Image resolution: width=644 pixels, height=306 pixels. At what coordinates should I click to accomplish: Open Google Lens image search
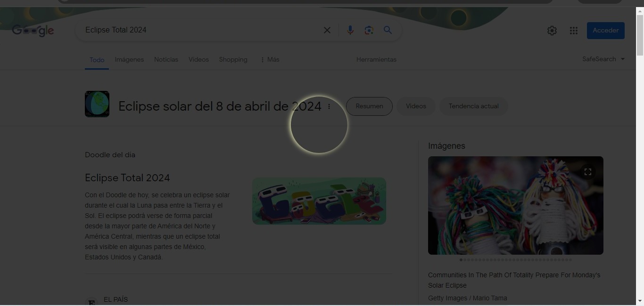[x=369, y=30]
